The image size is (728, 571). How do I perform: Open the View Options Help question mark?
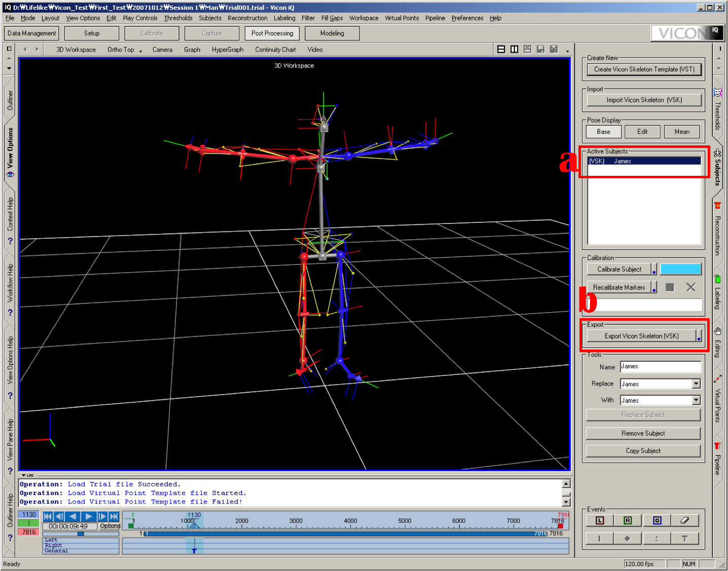[x=10, y=395]
